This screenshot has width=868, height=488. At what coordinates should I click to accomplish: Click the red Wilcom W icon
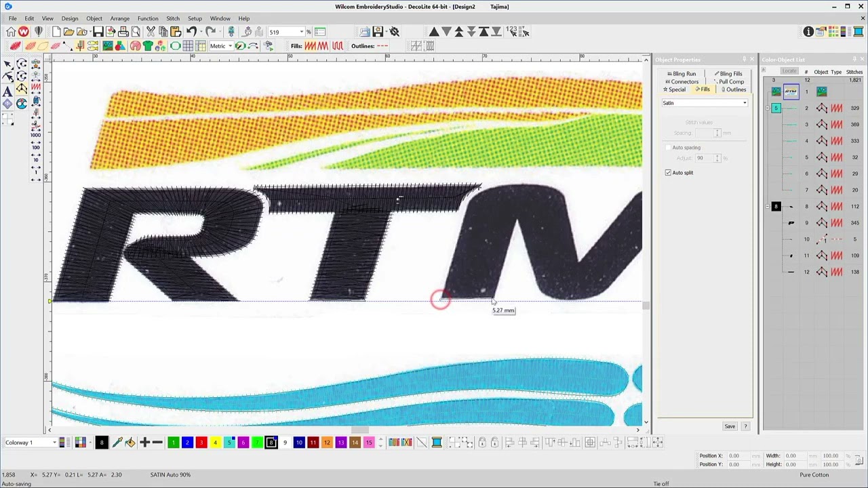coord(24,32)
